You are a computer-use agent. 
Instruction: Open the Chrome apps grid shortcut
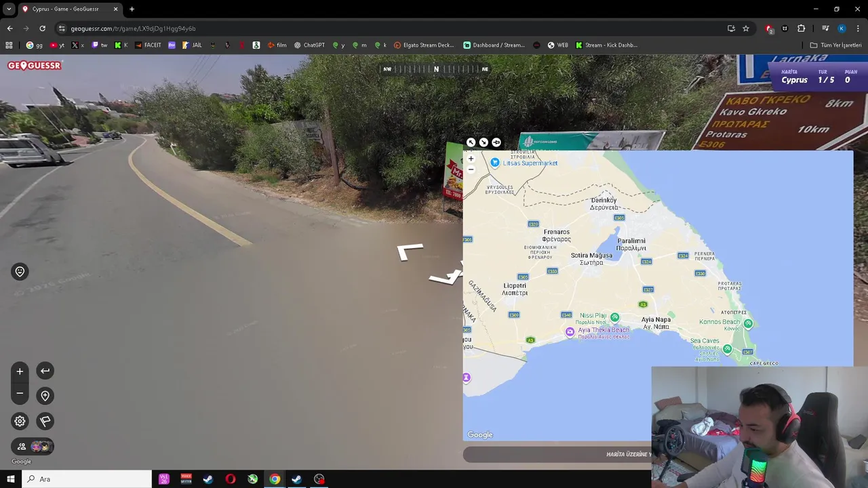tap(9, 45)
